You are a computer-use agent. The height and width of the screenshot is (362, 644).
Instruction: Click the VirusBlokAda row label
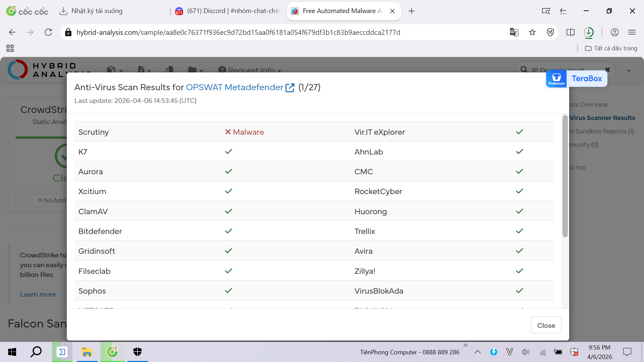[379, 291]
